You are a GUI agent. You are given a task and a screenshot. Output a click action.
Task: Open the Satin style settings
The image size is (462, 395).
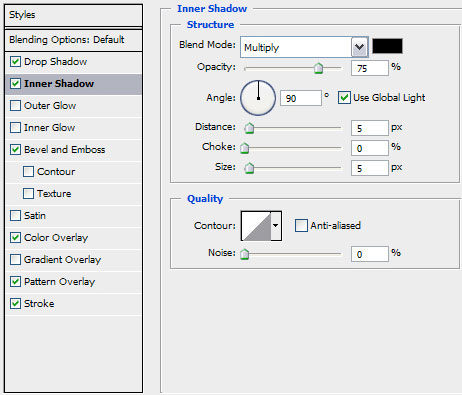pos(73,216)
